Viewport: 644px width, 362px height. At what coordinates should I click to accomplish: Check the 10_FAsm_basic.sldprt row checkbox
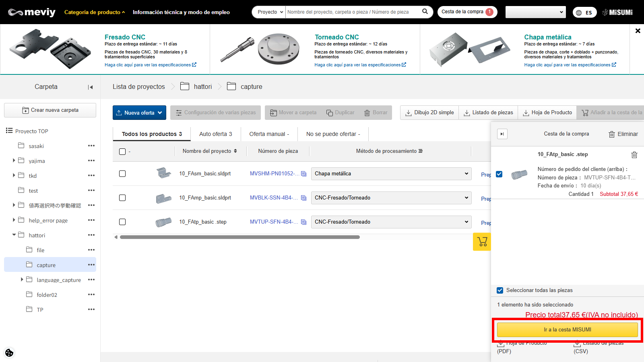click(122, 174)
